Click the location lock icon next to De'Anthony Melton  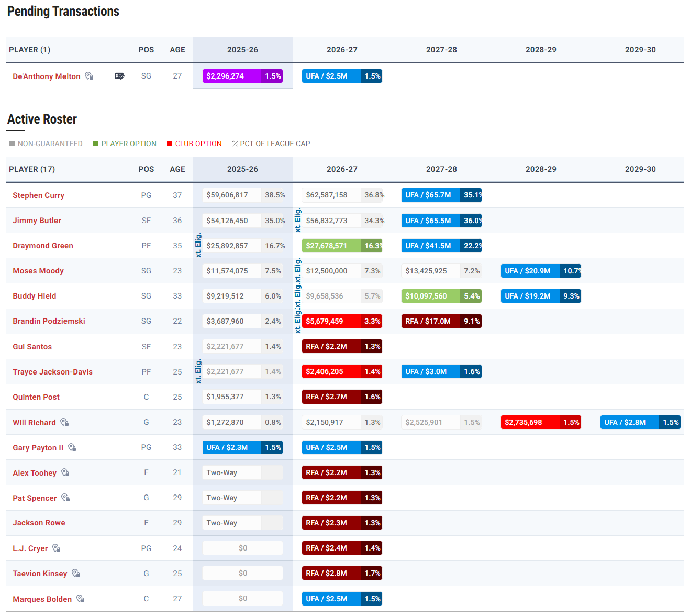click(x=89, y=76)
